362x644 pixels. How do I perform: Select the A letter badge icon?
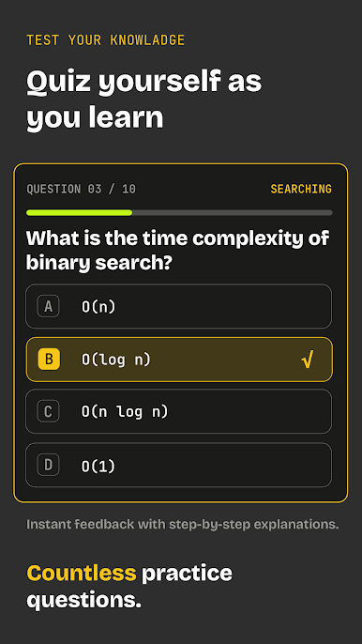coord(49,306)
